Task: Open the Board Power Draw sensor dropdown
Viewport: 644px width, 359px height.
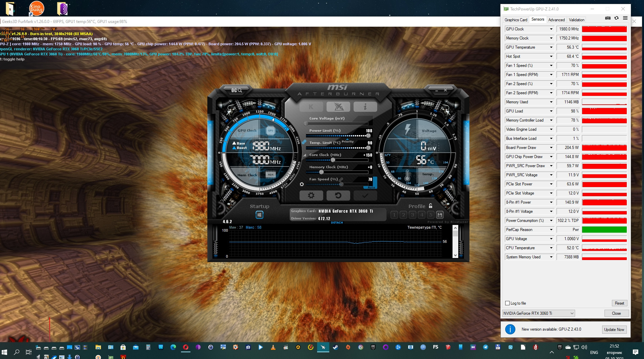Action: click(551, 148)
